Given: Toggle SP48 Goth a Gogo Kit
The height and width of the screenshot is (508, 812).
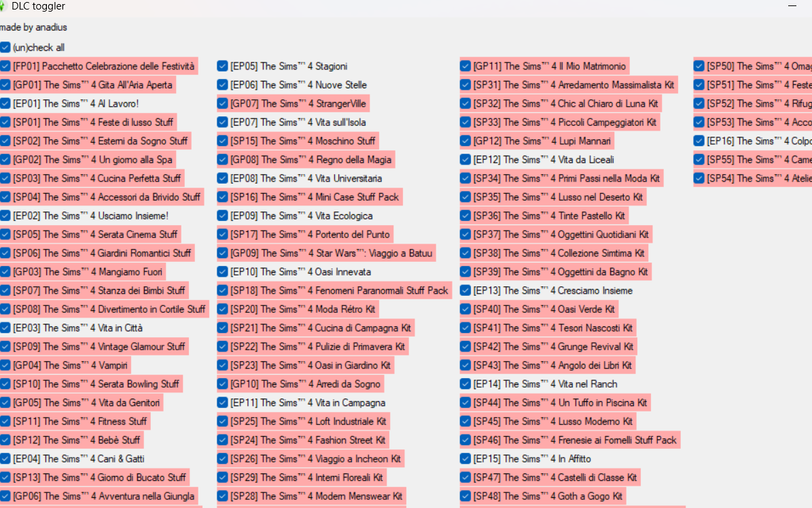Looking at the screenshot, I should 465,496.
